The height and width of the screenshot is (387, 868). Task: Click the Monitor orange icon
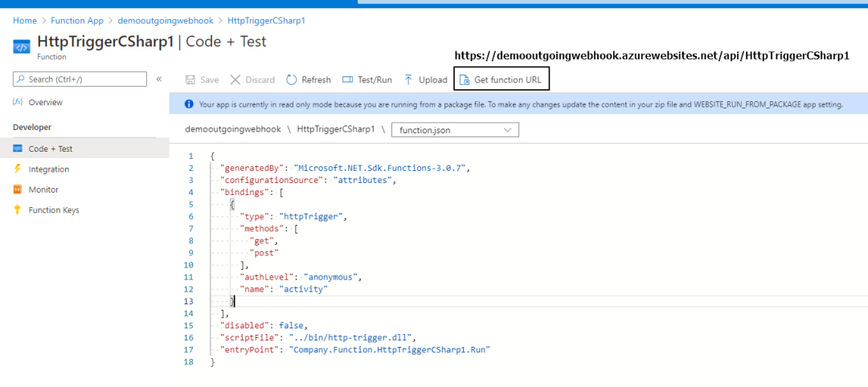click(x=18, y=189)
